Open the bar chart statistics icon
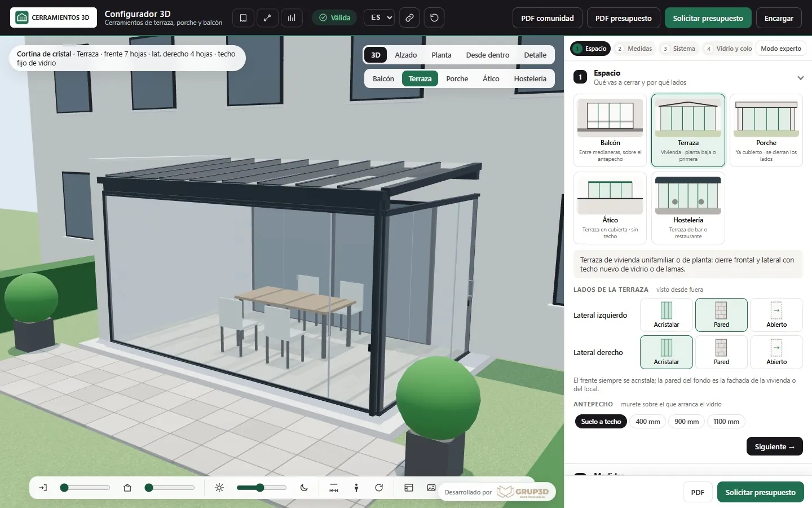The height and width of the screenshot is (508, 812). [x=292, y=17]
